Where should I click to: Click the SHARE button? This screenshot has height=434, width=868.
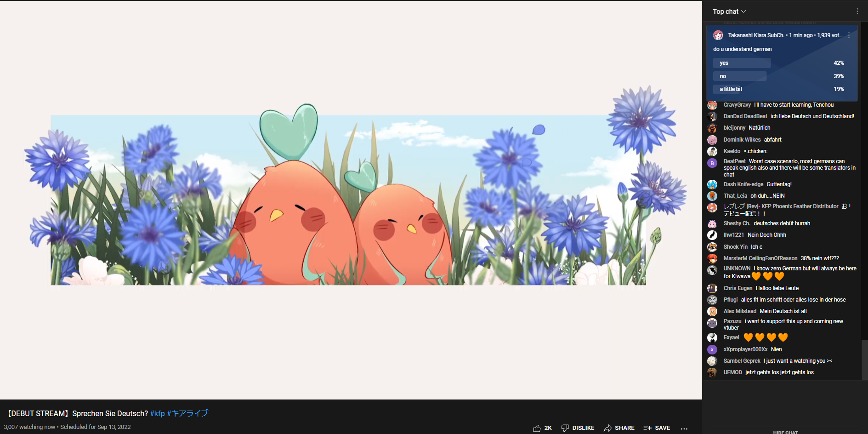[619, 428]
